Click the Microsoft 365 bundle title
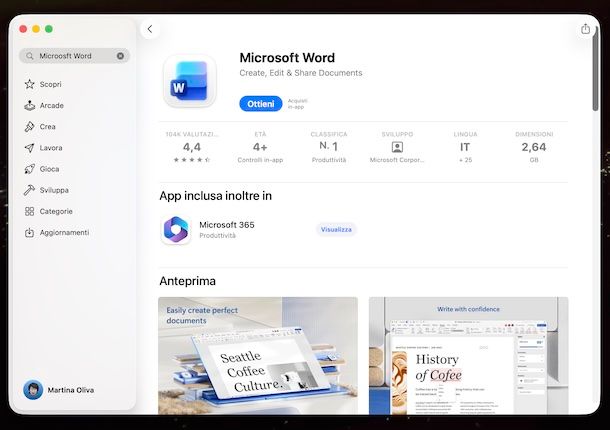610x430 pixels. click(227, 225)
